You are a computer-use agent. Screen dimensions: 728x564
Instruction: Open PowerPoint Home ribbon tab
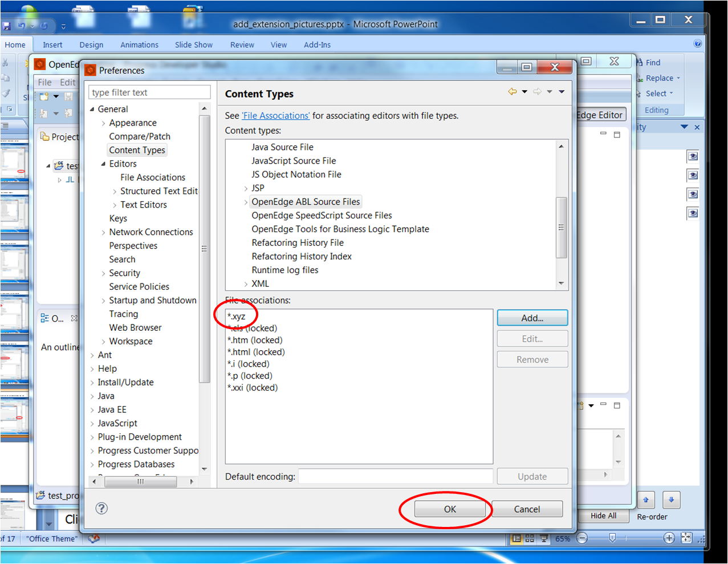[15, 45]
